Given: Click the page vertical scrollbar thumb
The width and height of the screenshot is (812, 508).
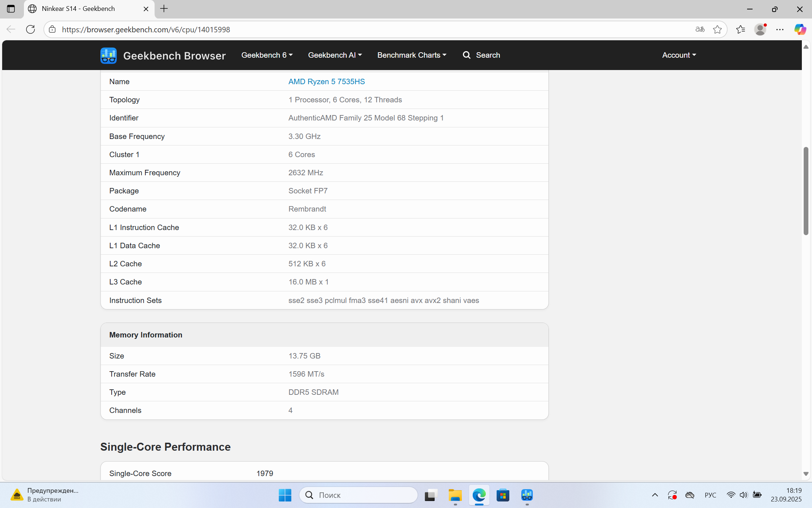Looking at the screenshot, I should coord(805,190).
